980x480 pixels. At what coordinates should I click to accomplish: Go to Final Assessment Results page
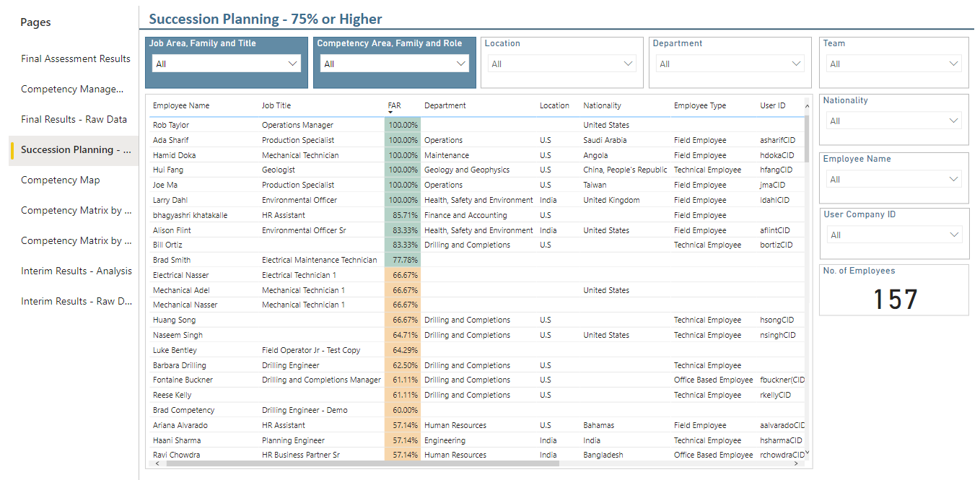[x=76, y=58]
